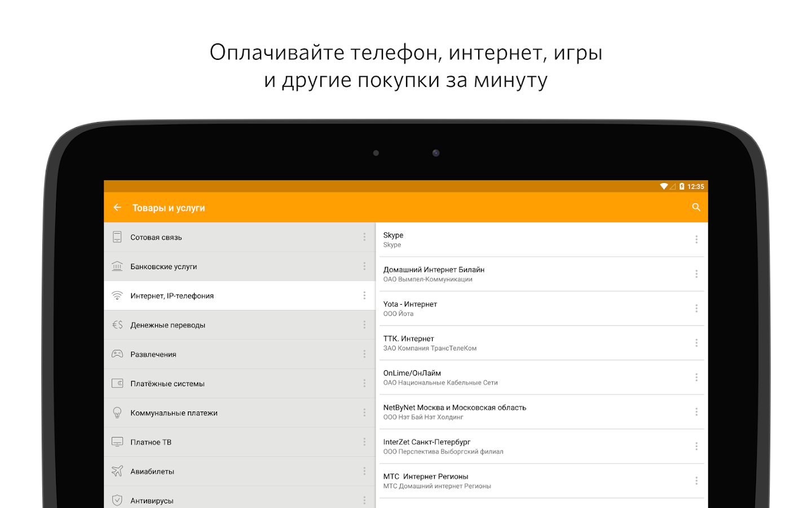Open the overflow menu for Skype
Viewport: 812px width, 508px height.
pos(696,239)
